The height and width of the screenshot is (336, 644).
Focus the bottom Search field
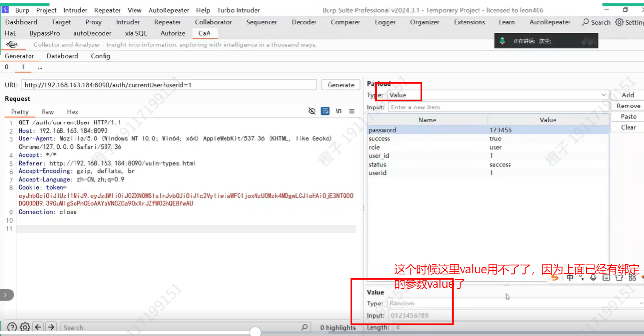coord(186,328)
